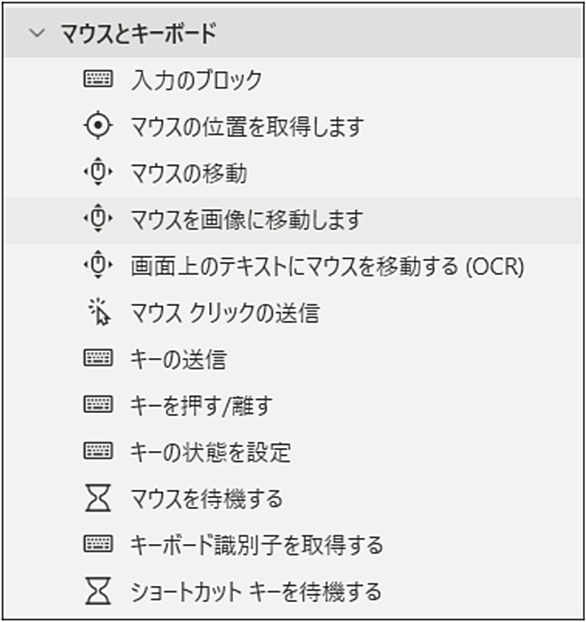The width and height of the screenshot is (586, 622).
Task: Click cursor icon for マウス クリックの送信
Action: click(x=99, y=312)
